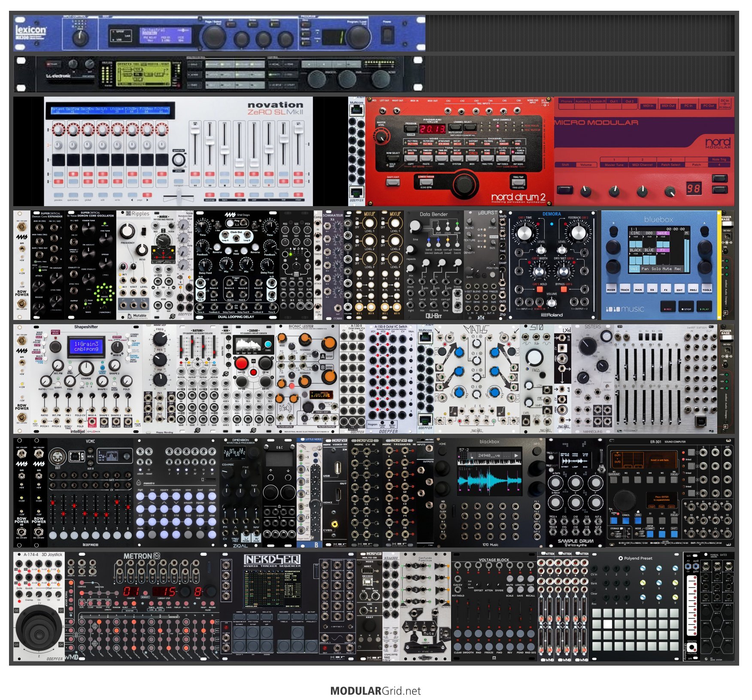The image size is (752, 700).
Task: Click the large red Zadar button
Action: 241,364
